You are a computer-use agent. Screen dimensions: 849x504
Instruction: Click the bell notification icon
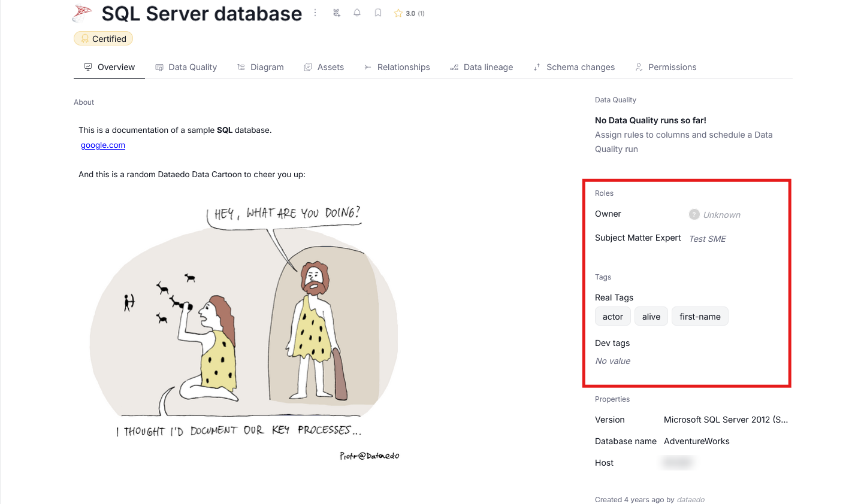tap(357, 13)
